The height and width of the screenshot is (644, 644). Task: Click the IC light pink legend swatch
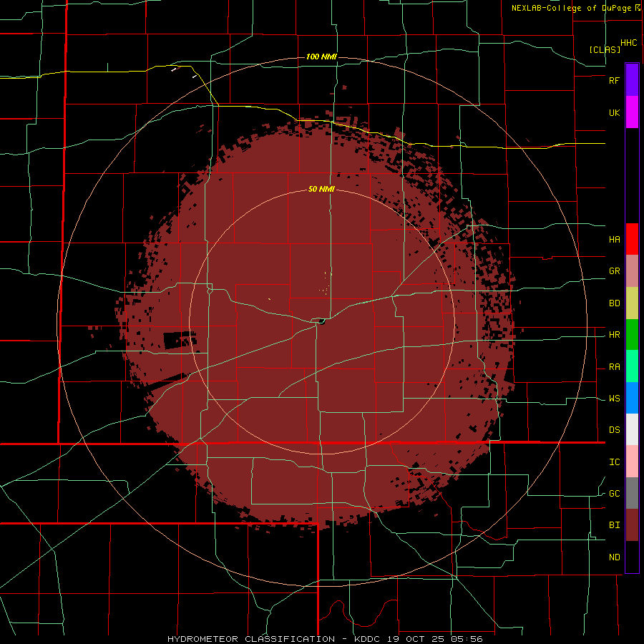point(632,462)
